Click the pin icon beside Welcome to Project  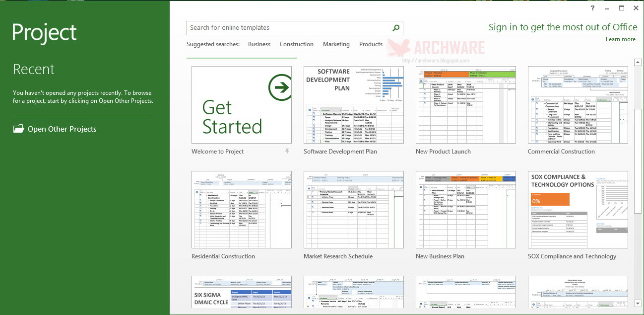pyautogui.click(x=287, y=151)
